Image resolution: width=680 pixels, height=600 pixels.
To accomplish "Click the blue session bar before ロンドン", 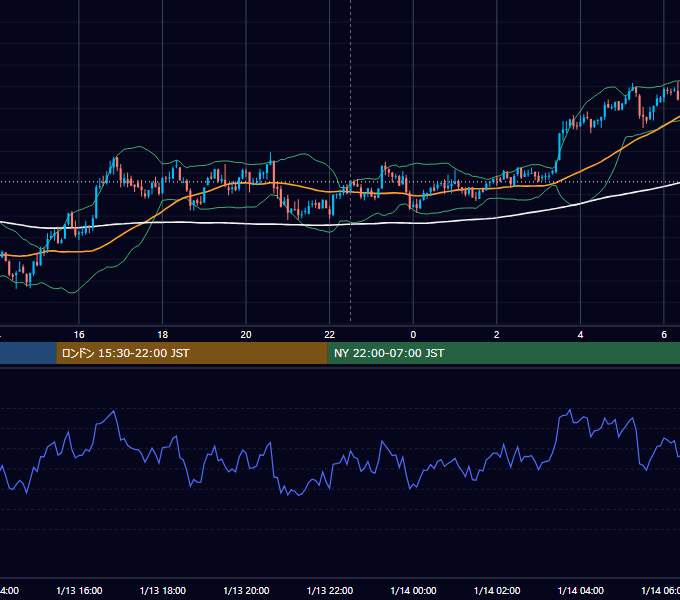I will 28,353.
